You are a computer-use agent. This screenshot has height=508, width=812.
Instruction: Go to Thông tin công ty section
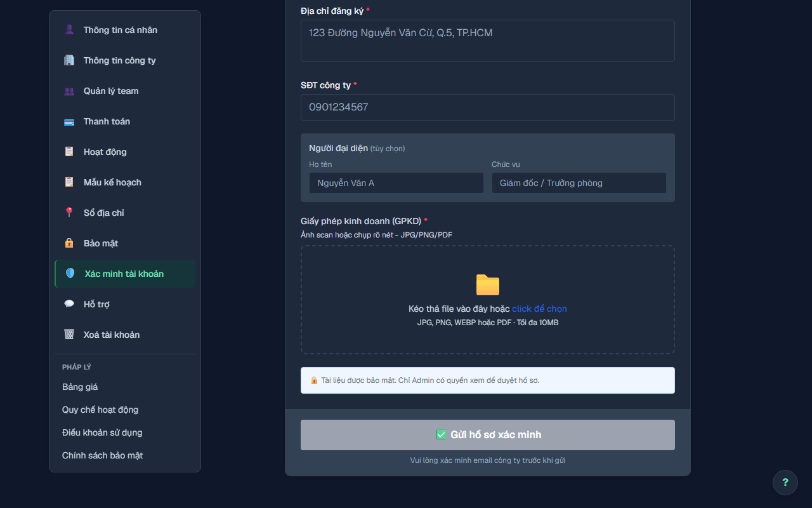(x=125, y=60)
